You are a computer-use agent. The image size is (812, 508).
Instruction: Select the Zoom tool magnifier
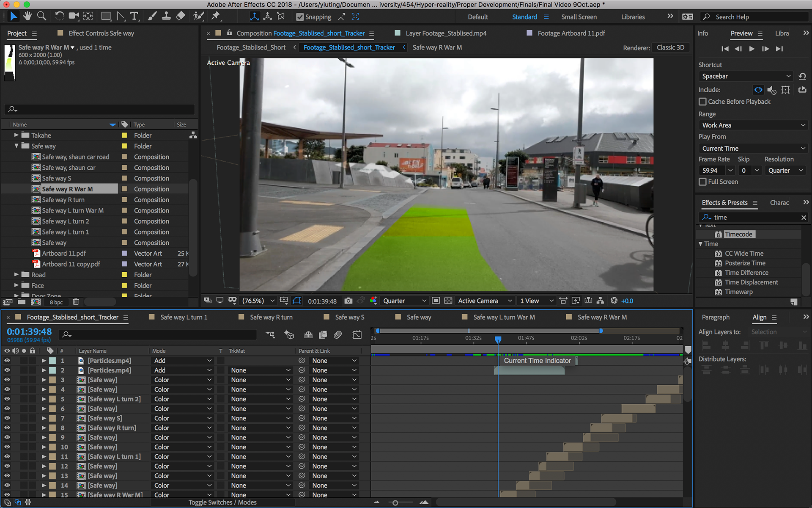tap(41, 16)
